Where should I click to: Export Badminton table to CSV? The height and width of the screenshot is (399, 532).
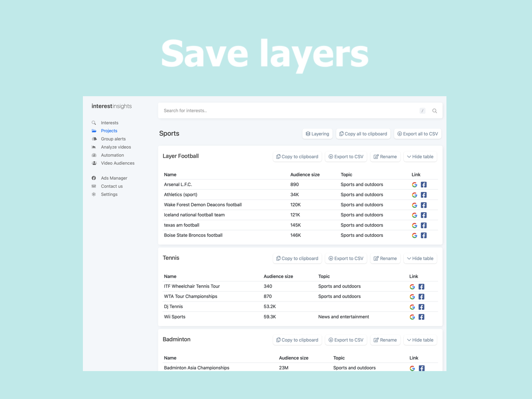coord(346,340)
